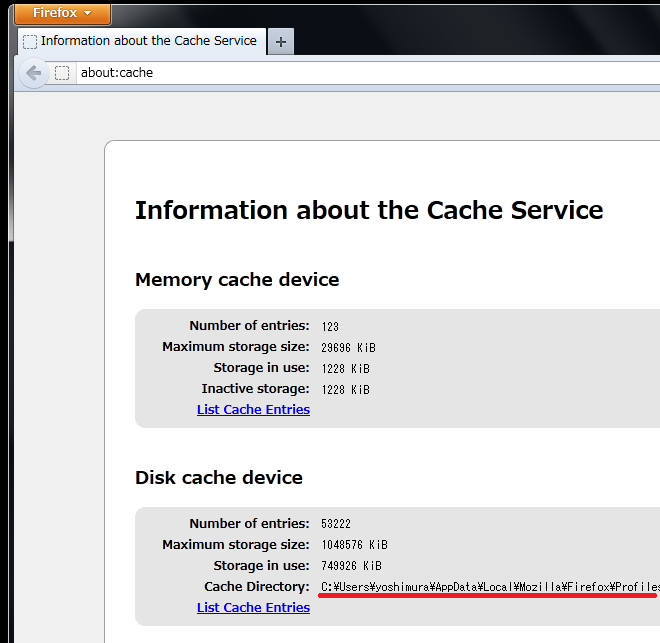Image resolution: width=660 pixels, height=643 pixels.
Task: Click the red-underlined Cache Directory path
Action: [x=490, y=587]
